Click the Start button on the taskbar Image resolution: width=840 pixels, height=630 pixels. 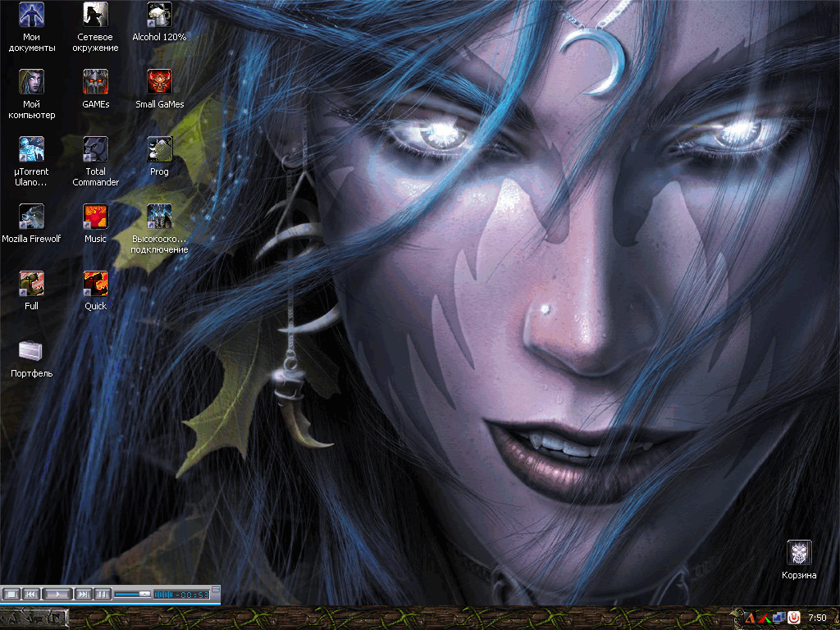pos(33,619)
